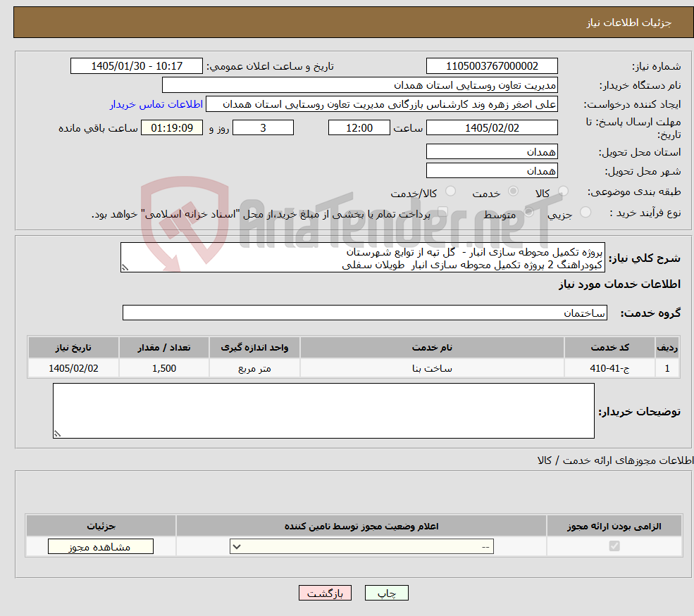Click the بازگشت back button

(x=325, y=593)
